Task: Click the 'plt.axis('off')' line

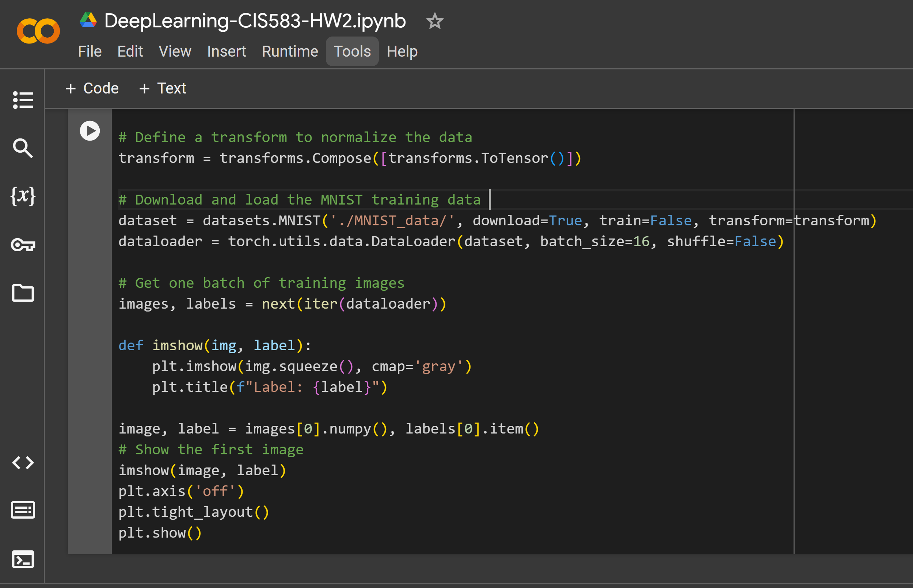Action: [x=181, y=492]
